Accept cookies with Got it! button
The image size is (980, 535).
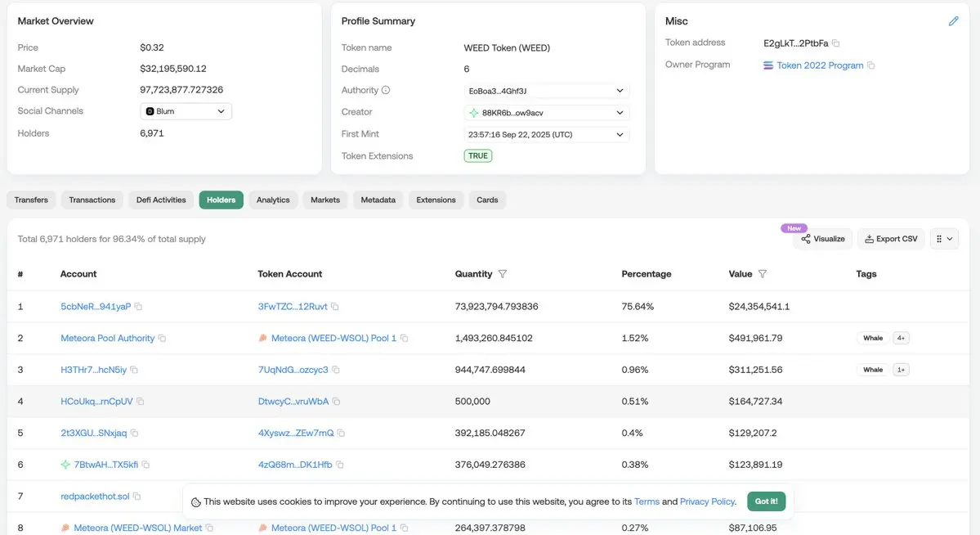click(766, 501)
